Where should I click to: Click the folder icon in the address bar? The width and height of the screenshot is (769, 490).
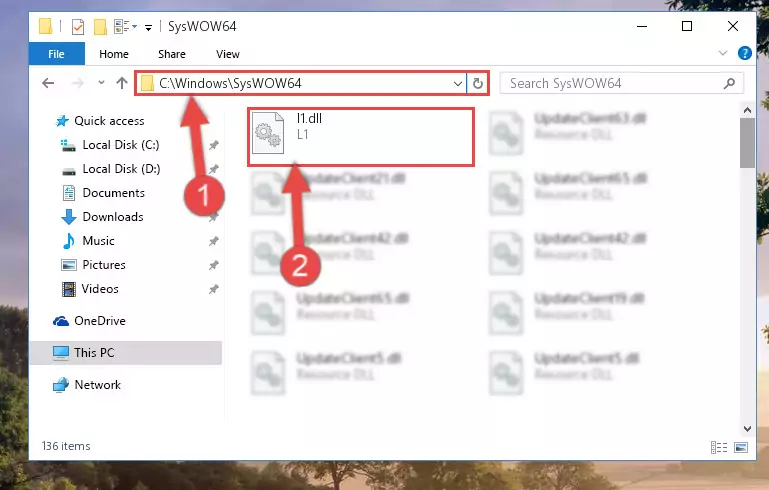coord(147,83)
